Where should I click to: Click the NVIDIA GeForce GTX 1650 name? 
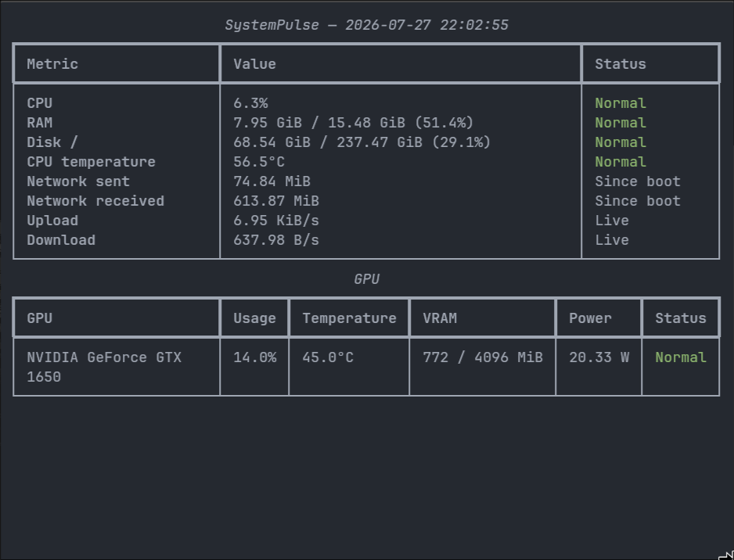(x=104, y=368)
